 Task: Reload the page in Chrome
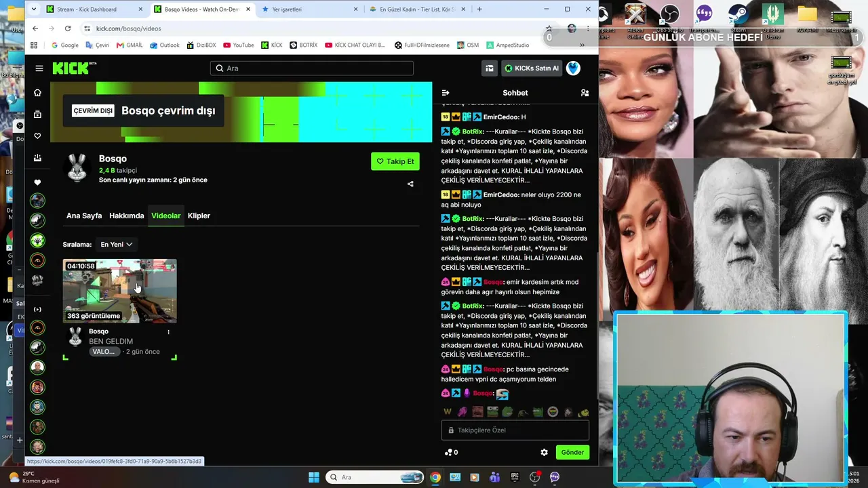pyautogui.click(x=68, y=28)
